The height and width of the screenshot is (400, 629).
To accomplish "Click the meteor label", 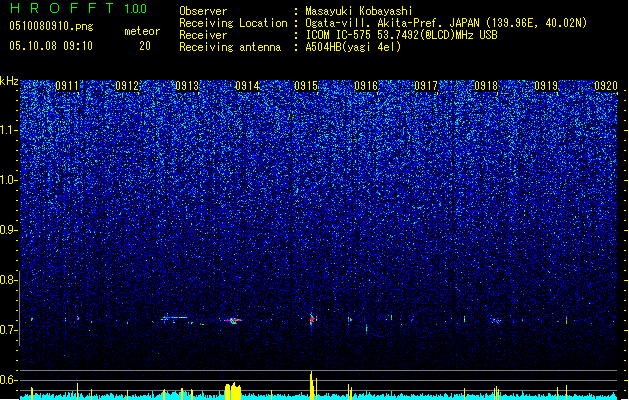I will [142, 31].
